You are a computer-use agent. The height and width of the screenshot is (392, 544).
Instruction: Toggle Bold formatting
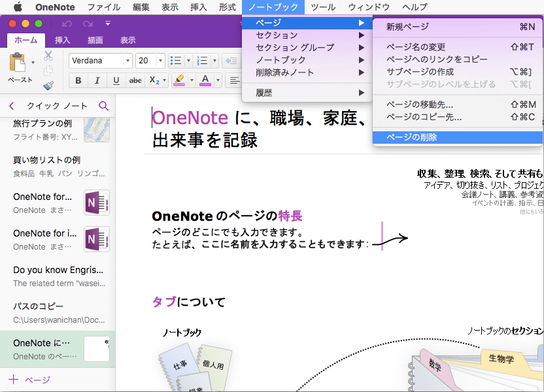tap(78, 80)
